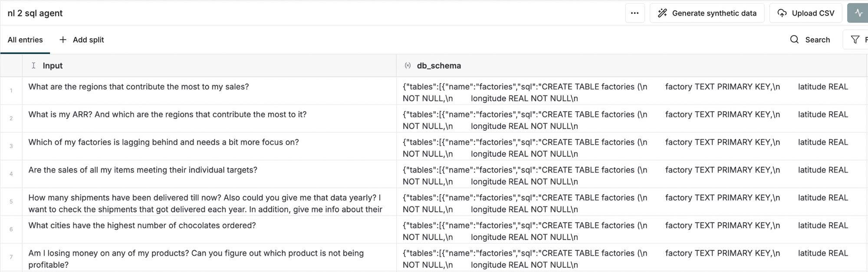The image size is (868, 272).
Task: Click the magic wand synthetic data icon
Action: 662,13
